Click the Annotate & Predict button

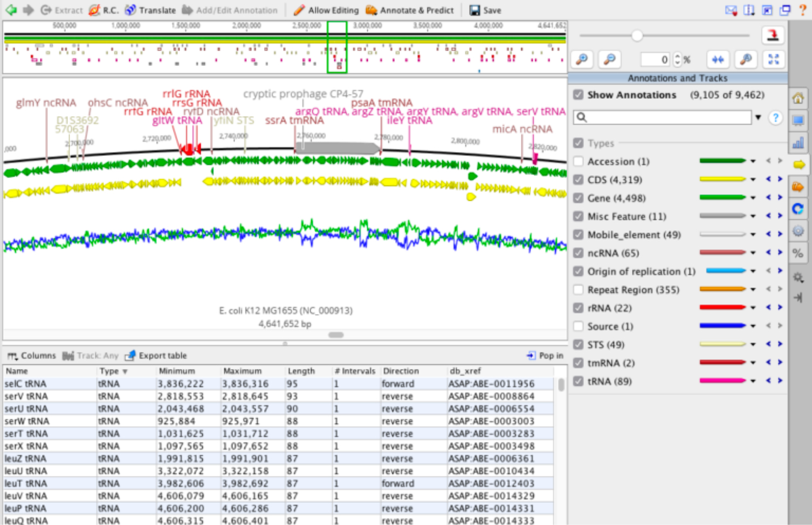[x=410, y=10]
